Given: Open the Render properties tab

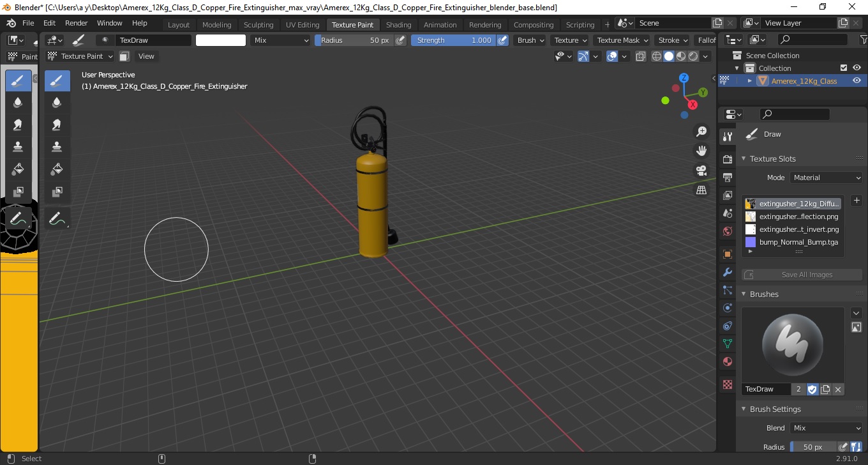Looking at the screenshot, I should (x=727, y=159).
